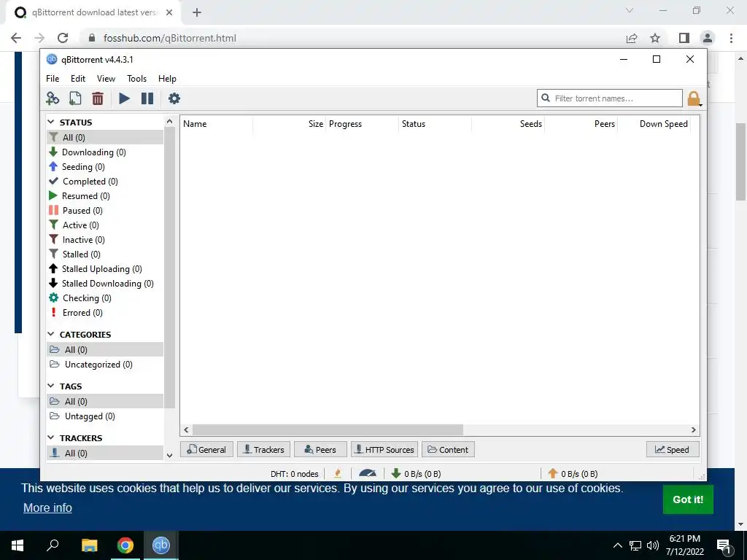
Task: Open File Explorer from the taskbar
Action: point(89,545)
